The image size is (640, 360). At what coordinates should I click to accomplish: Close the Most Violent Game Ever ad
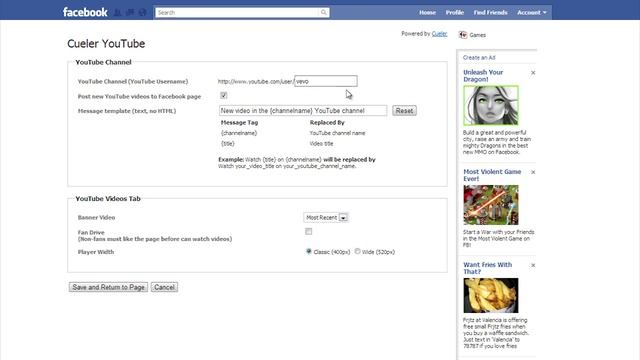pyautogui.click(x=533, y=172)
